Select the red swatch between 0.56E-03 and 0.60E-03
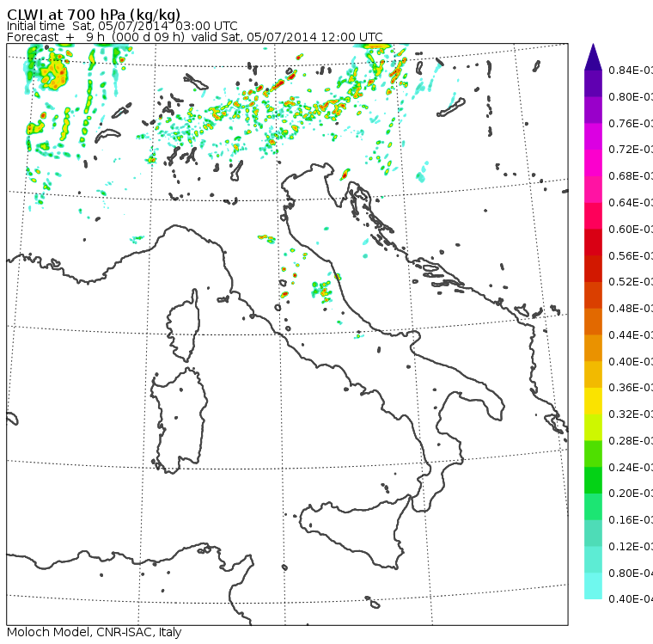653x644 pixels. click(x=593, y=242)
